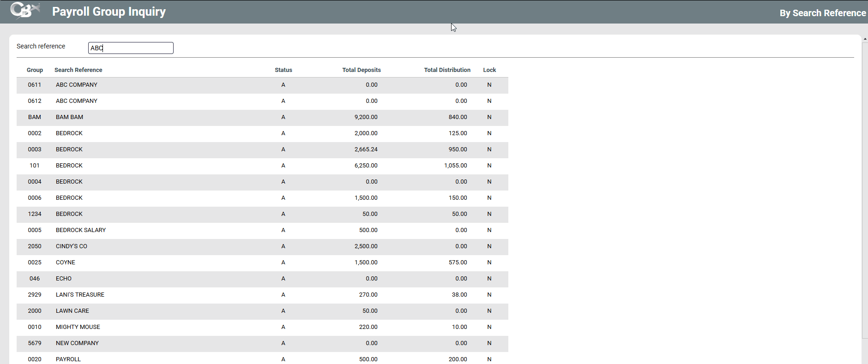The width and height of the screenshot is (868, 364).
Task: Select the LAWN CARE row
Action: 72,311
